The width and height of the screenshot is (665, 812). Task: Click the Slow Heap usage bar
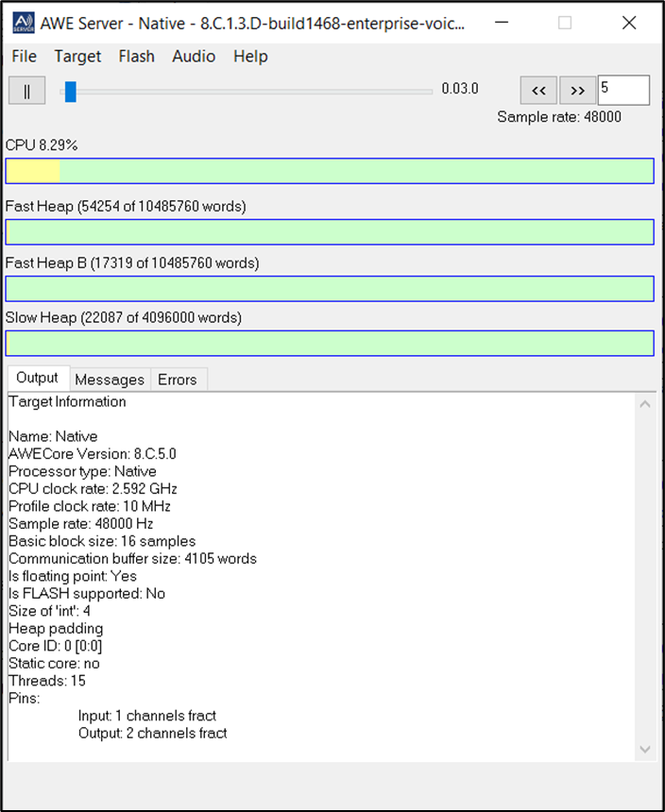(x=330, y=344)
